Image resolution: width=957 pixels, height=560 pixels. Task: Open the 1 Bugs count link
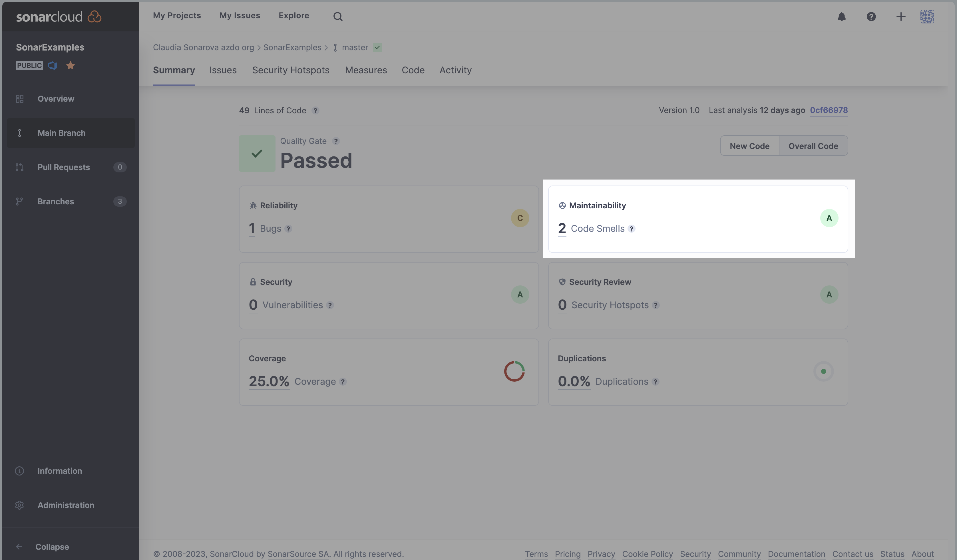(x=252, y=229)
